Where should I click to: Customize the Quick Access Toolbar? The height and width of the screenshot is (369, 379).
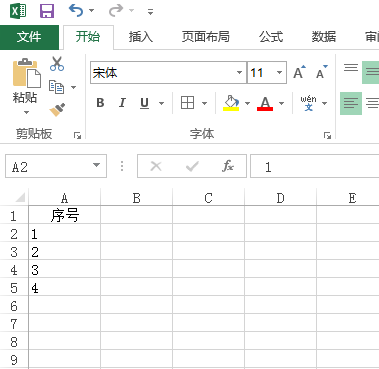(x=150, y=12)
